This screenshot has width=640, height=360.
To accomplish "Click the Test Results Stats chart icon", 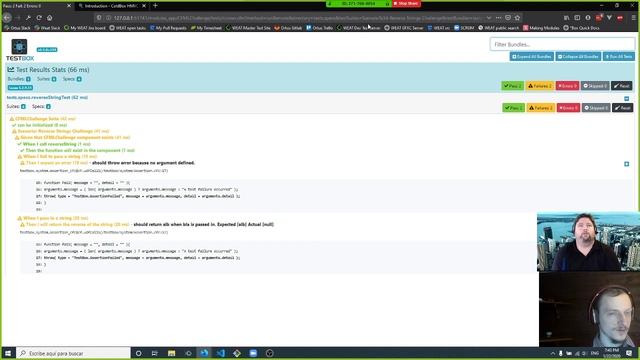I will (x=11, y=70).
